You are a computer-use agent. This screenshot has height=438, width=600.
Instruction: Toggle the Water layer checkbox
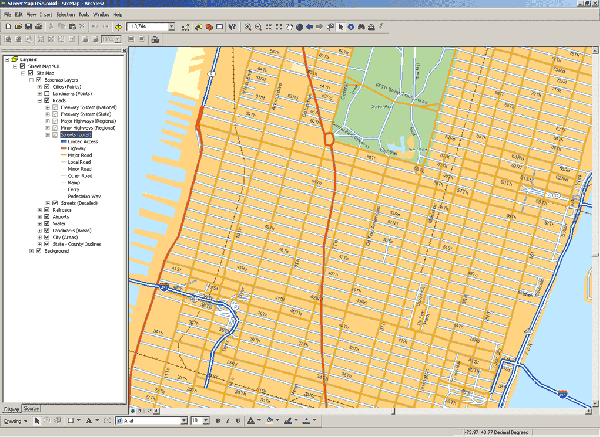tap(47, 223)
